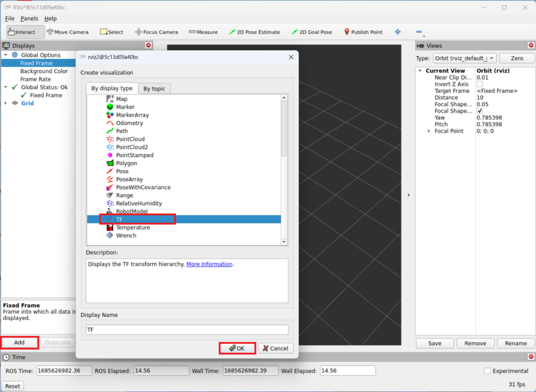
Task: Click the blue plus add-tool icon
Action: pyautogui.click(x=398, y=32)
